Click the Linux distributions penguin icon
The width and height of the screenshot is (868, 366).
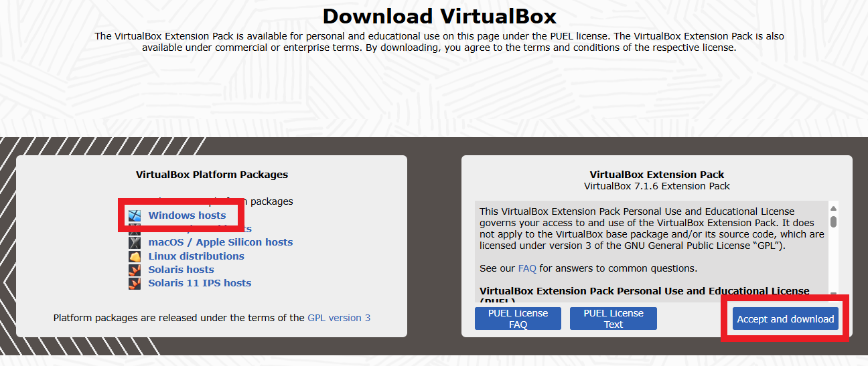[135, 256]
